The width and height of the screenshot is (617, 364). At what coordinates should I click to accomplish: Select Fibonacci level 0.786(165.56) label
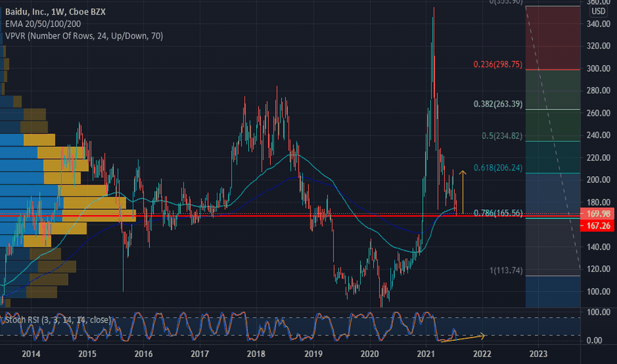498,213
